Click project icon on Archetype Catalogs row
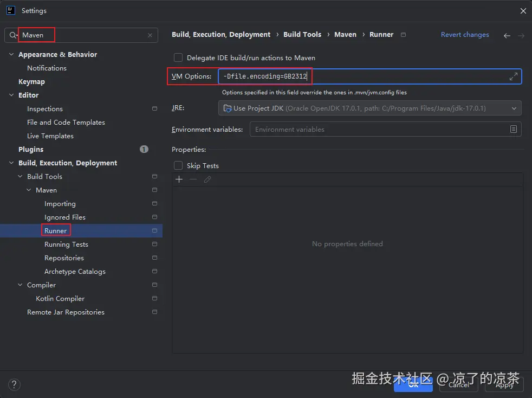 (155, 271)
